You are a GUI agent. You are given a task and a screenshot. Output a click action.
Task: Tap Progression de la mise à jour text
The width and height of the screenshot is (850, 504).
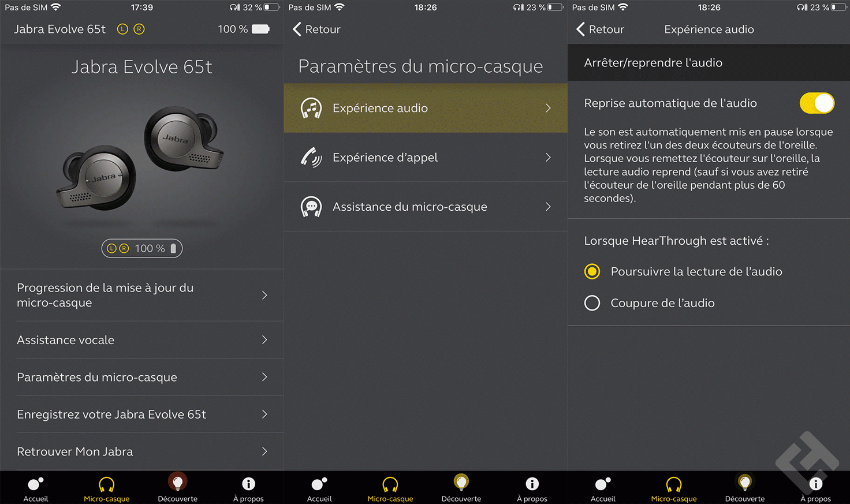coord(105,295)
